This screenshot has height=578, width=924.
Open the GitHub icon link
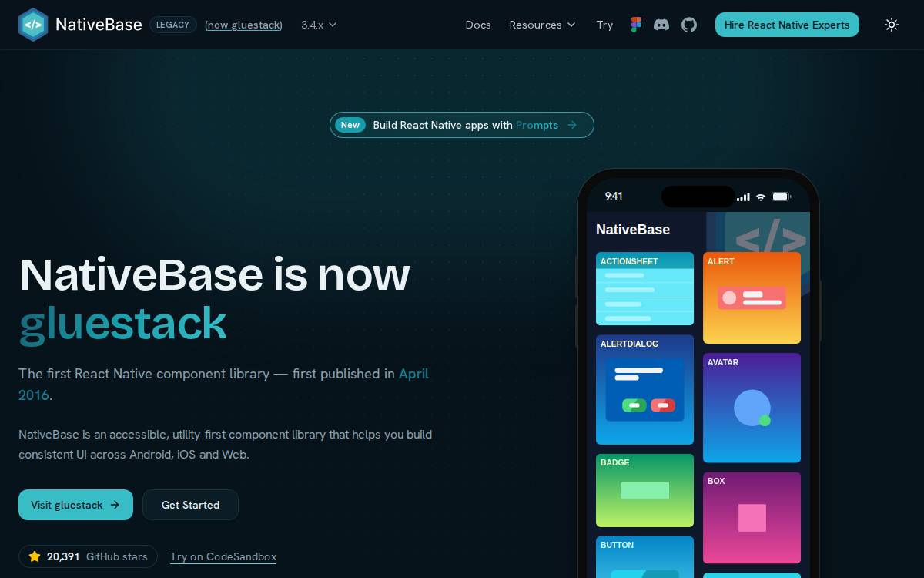tap(689, 25)
